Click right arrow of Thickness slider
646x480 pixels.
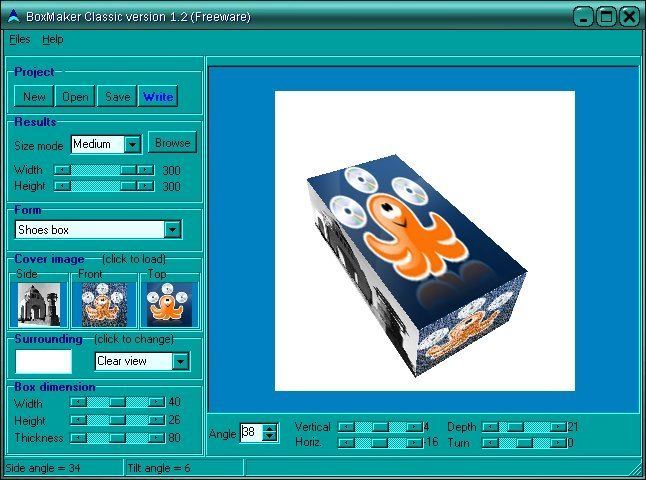[157, 438]
